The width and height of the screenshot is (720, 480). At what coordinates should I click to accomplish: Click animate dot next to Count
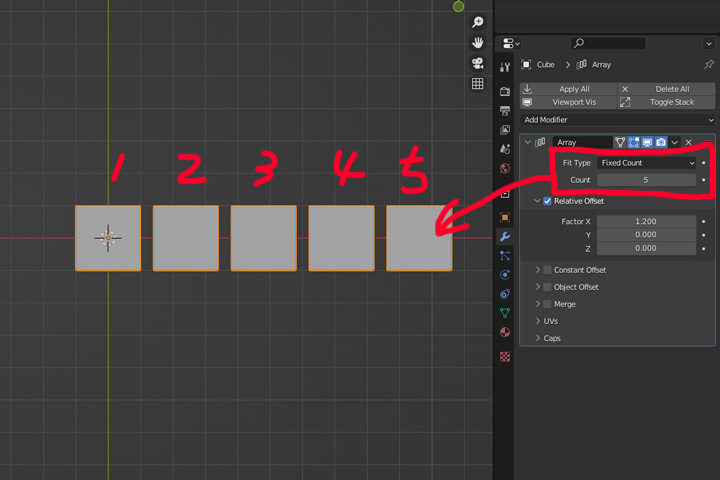click(703, 180)
